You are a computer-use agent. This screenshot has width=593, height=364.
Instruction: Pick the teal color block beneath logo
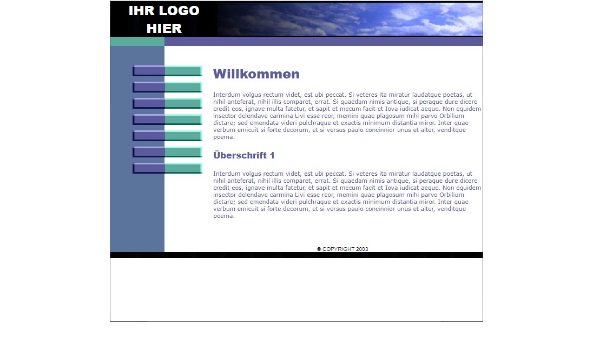137,42
